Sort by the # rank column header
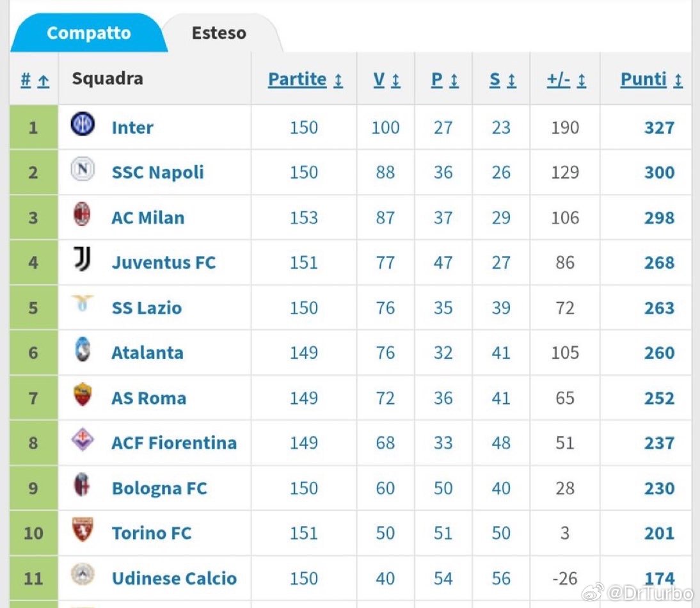 [x=35, y=81]
